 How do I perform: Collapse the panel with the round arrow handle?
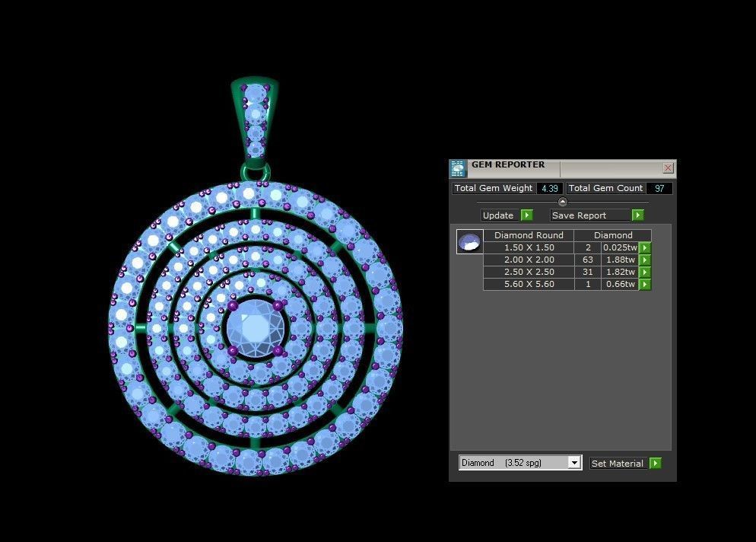coord(562,202)
